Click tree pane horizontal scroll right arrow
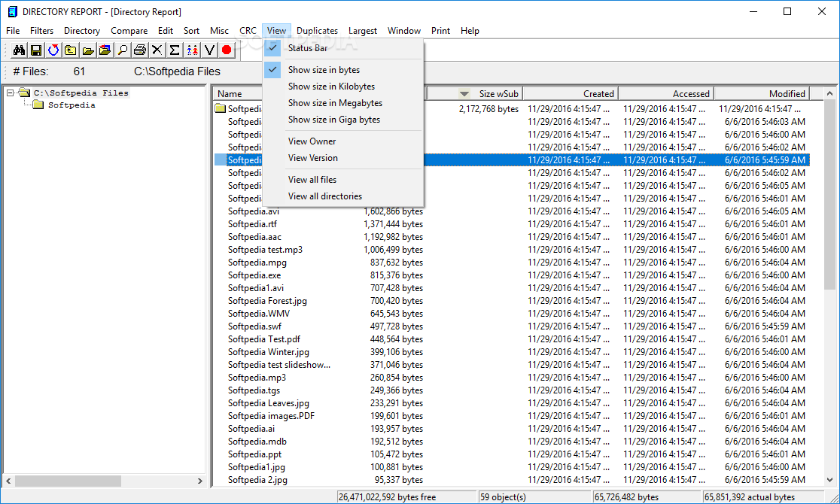This screenshot has height=504, width=840. [199, 481]
